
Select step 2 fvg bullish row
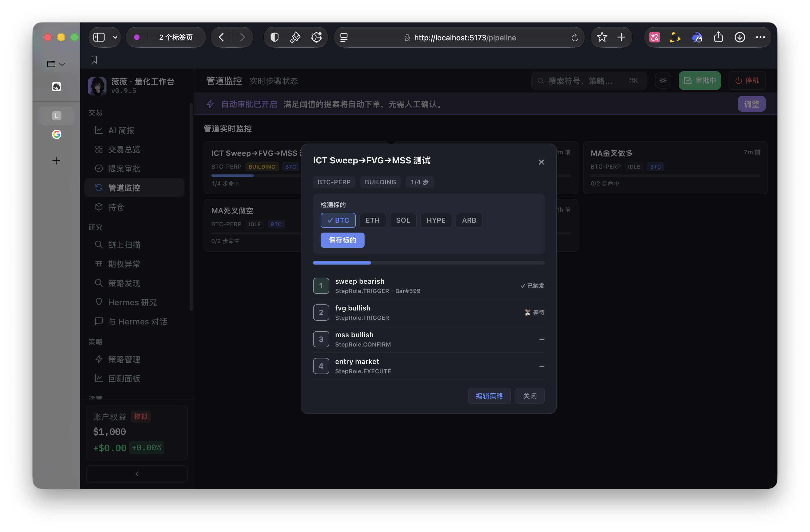(x=429, y=313)
